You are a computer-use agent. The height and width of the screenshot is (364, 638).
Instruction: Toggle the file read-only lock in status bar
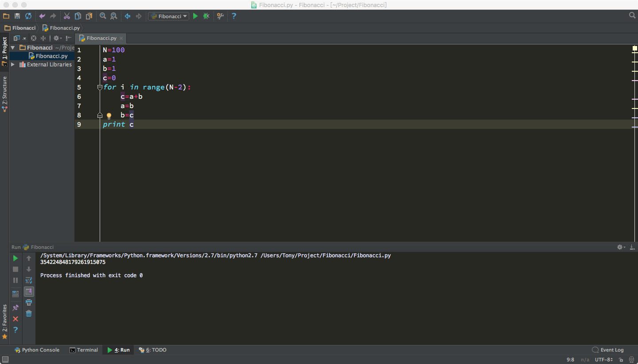click(621, 360)
